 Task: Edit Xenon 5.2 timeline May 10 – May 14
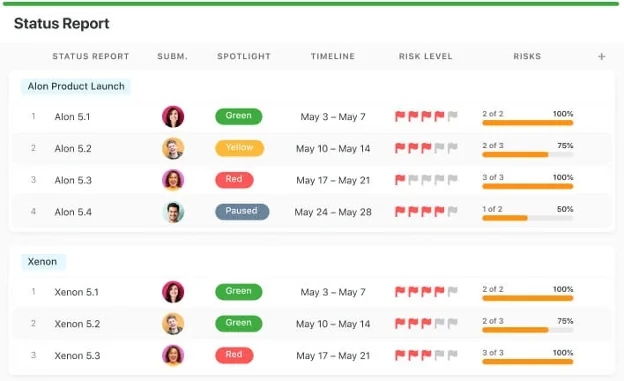(333, 324)
